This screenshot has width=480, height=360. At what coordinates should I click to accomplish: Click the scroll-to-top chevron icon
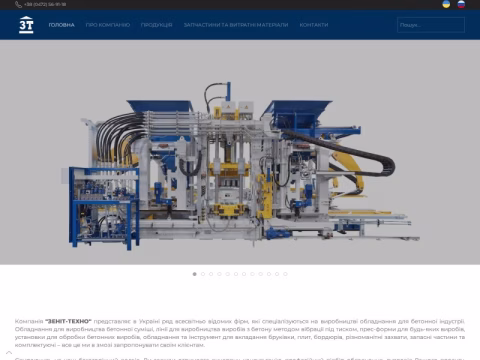pyautogui.click(x=9, y=352)
